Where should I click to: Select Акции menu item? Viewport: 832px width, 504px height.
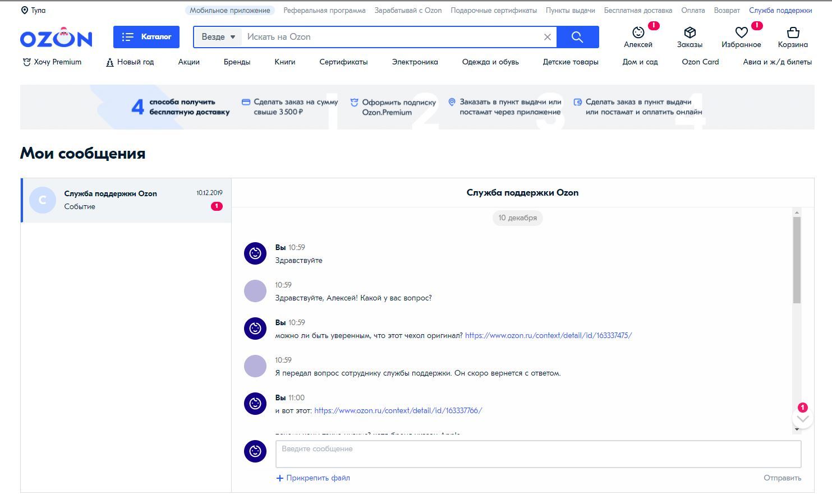(x=189, y=62)
